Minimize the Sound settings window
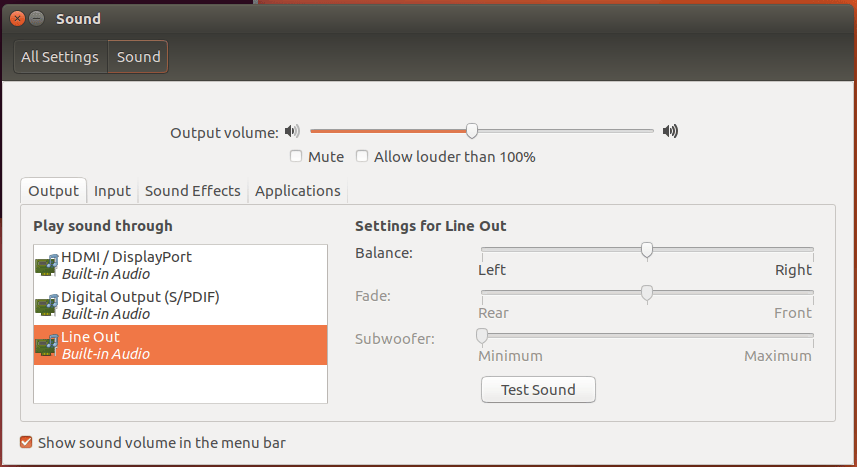Screen dimensions: 857x467 click(x=37, y=19)
